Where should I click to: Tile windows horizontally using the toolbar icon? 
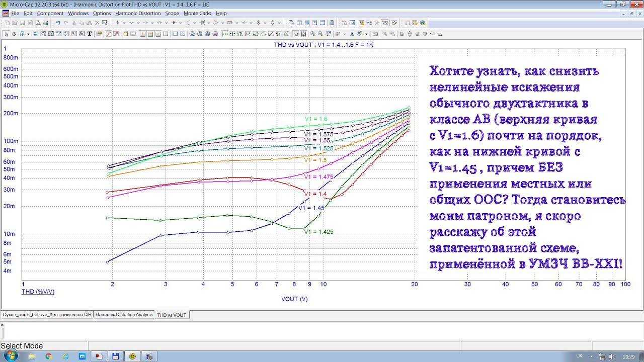[307, 23]
